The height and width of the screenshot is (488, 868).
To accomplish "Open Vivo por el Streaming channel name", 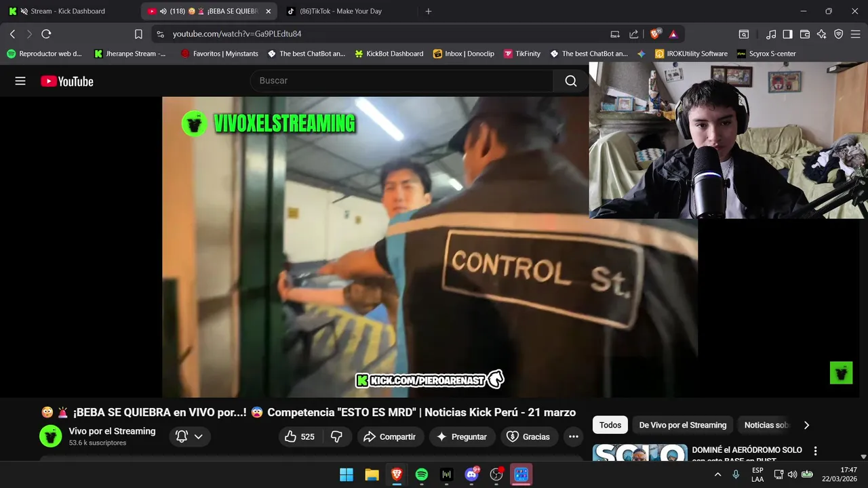I will coord(112,431).
